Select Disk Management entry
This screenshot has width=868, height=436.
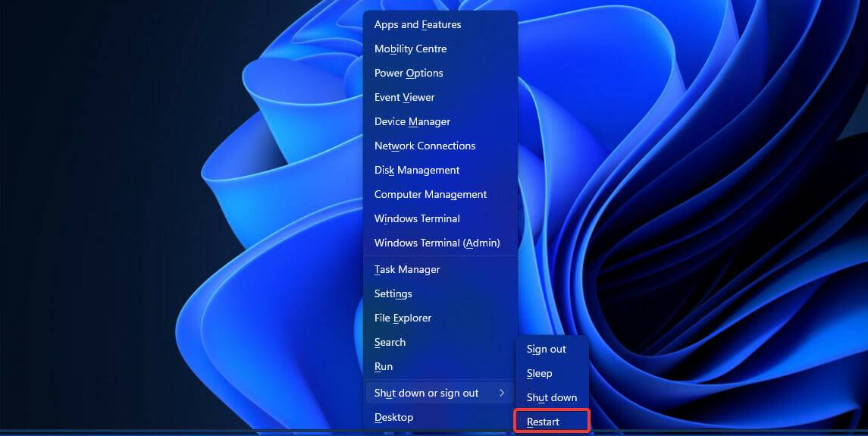tap(417, 171)
